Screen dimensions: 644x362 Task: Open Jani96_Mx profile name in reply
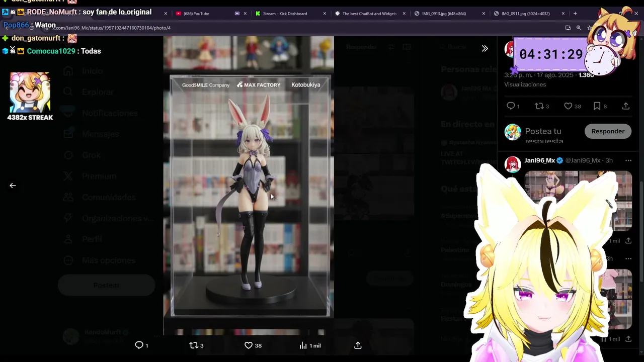tap(539, 160)
